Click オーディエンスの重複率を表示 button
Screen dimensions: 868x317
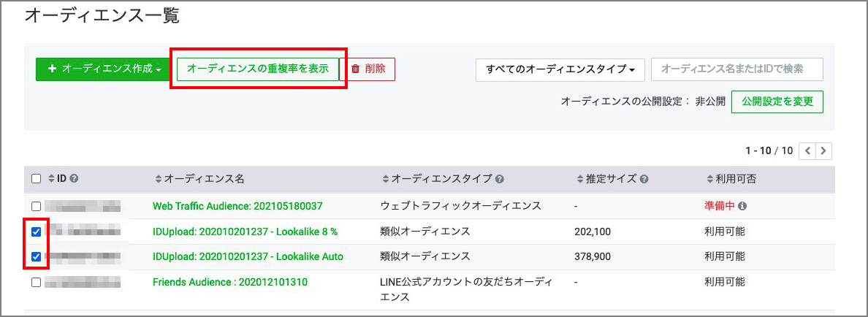click(257, 69)
